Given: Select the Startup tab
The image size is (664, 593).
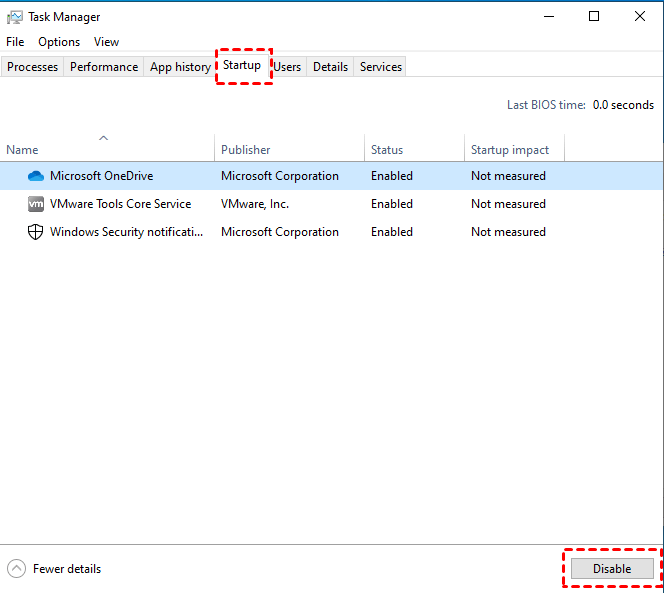Looking at the screenshot, I should coord(242,66).
